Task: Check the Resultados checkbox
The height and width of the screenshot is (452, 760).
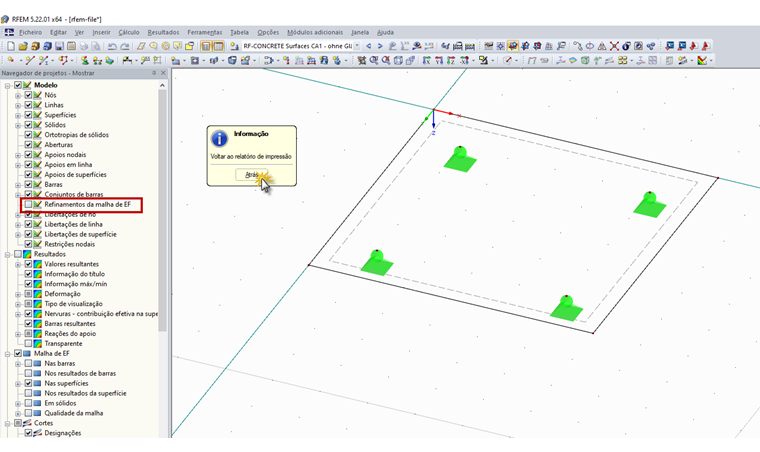Action: click(x=18, y=254)
